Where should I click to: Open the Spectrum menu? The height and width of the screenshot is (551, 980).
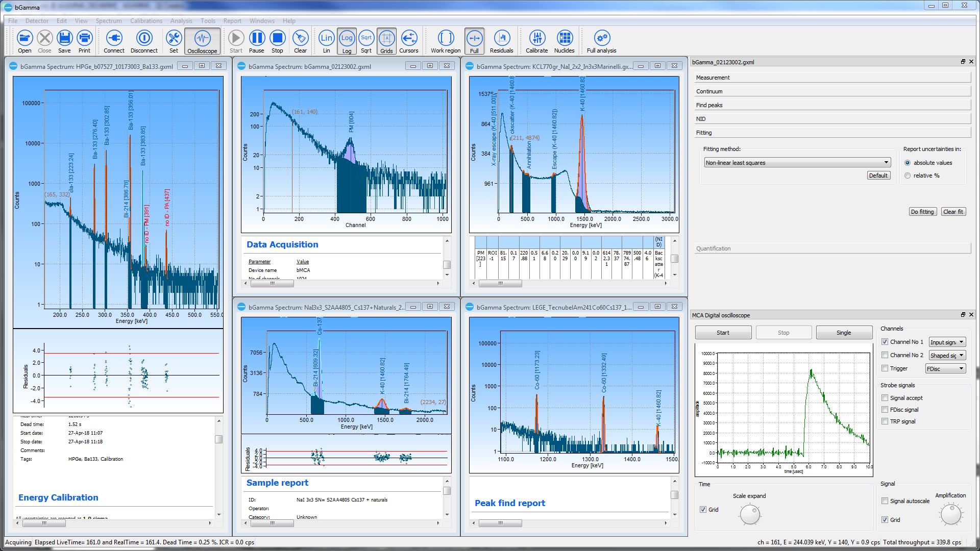109,21
